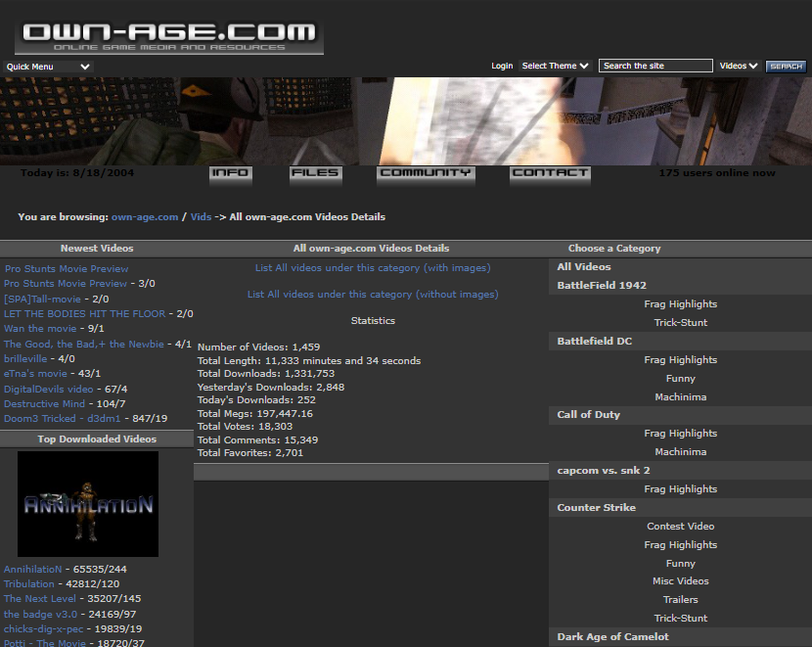Open the Videos search scope dropdown
Viewport: 812px width, 647px height.
coord(739,66)
